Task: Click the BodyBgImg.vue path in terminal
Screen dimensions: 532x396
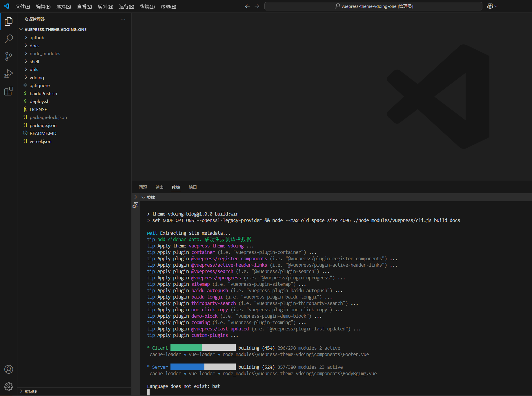Action: 300,373
